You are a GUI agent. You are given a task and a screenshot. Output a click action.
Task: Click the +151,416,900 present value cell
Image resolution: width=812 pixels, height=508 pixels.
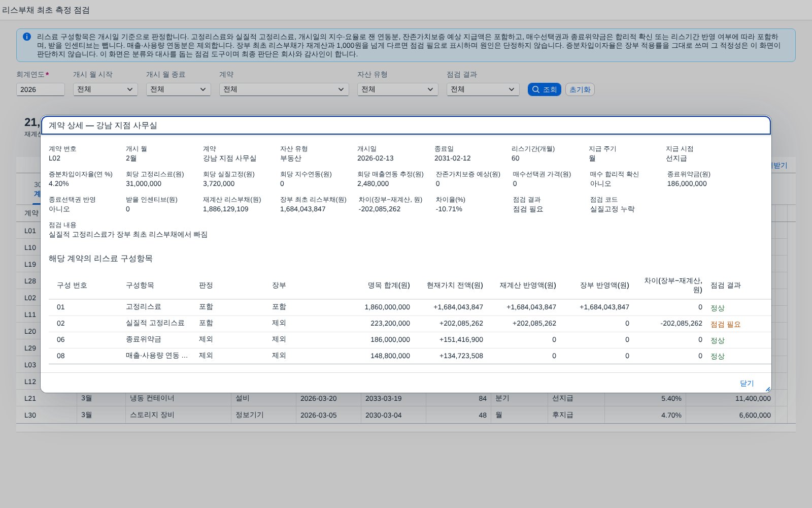461,340
